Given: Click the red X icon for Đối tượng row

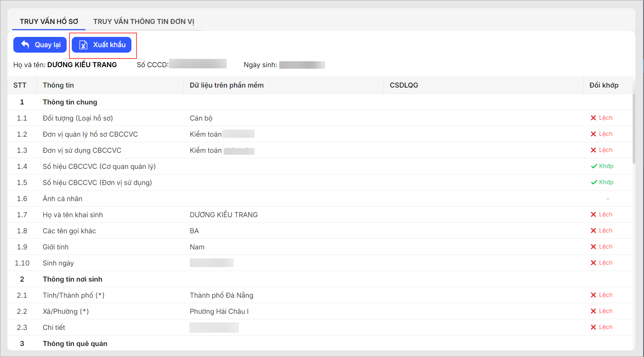Looking at the screenshot, I should [x=593, y=118].
